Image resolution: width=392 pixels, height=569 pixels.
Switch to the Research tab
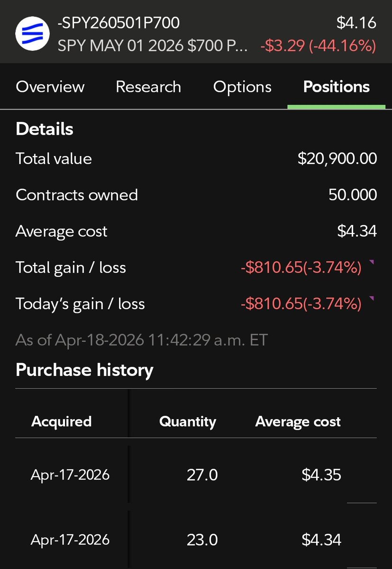click(148, 87)
